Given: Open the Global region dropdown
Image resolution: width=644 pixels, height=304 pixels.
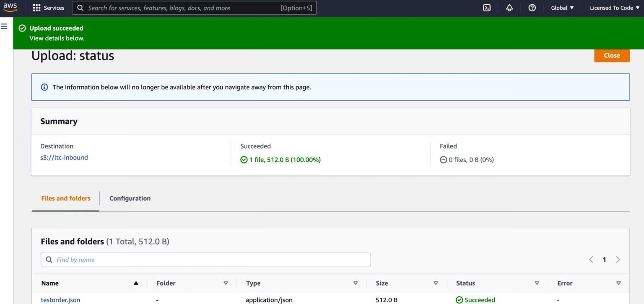Looking at the screenshot, I should tap(562, 8).
